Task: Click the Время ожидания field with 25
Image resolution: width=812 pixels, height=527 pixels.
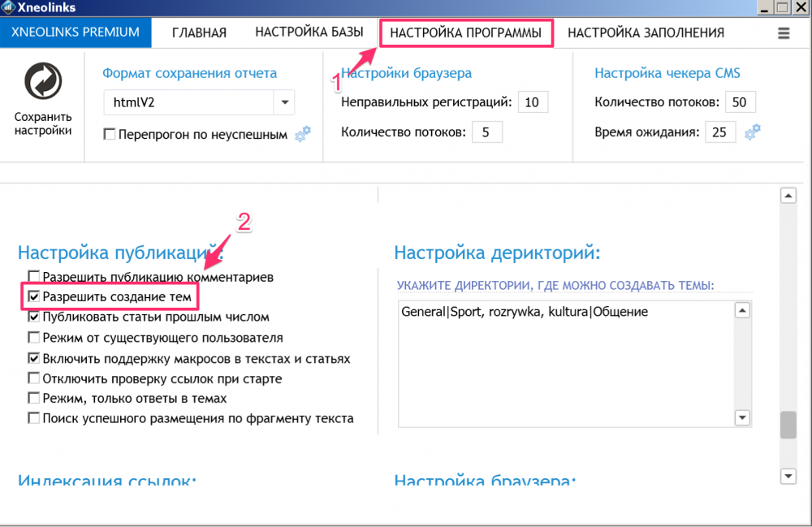Action: pos(719,132)
